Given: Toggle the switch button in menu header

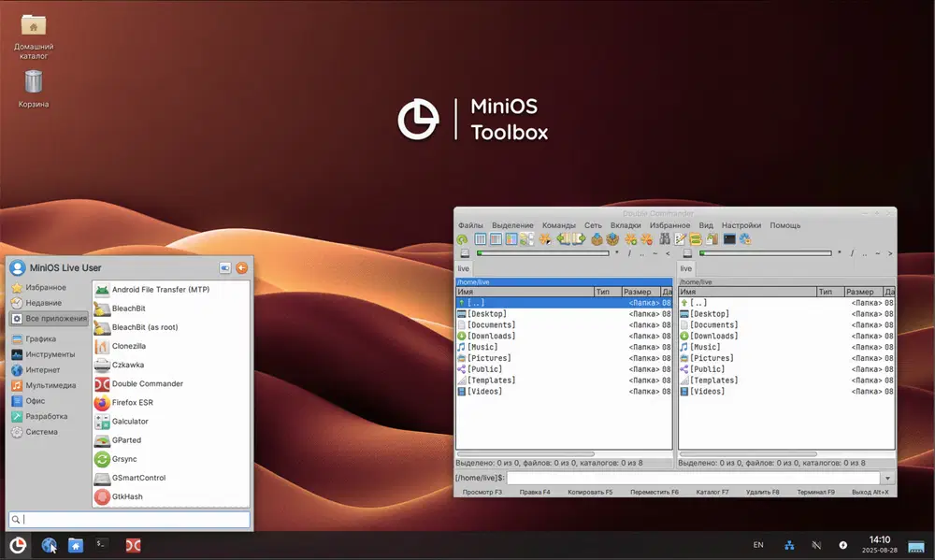Looking at the screenshot, I should 225,268.
